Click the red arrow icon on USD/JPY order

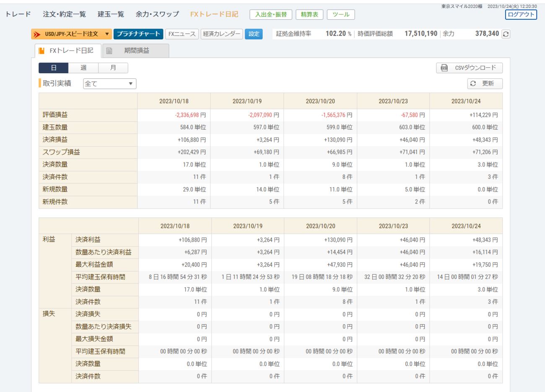pos(37,34)
